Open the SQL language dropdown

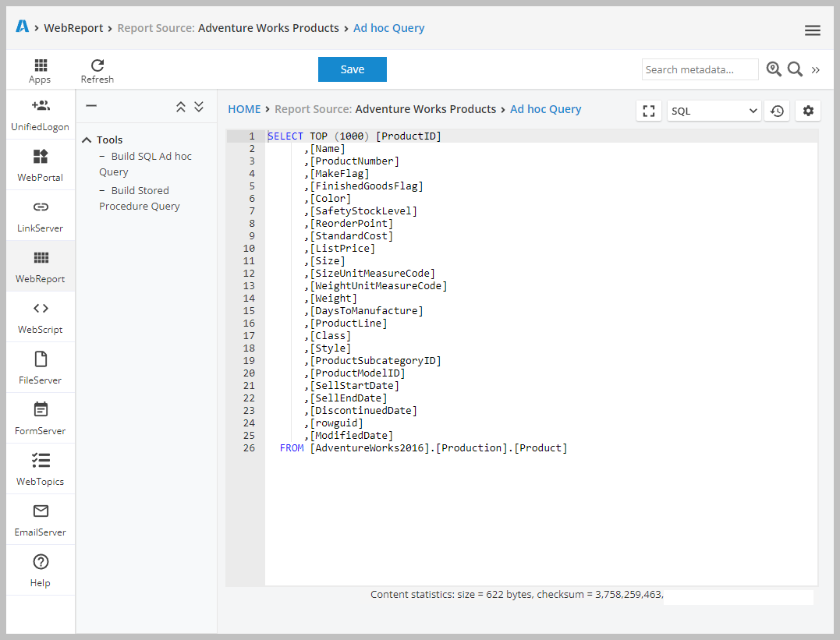714,111
